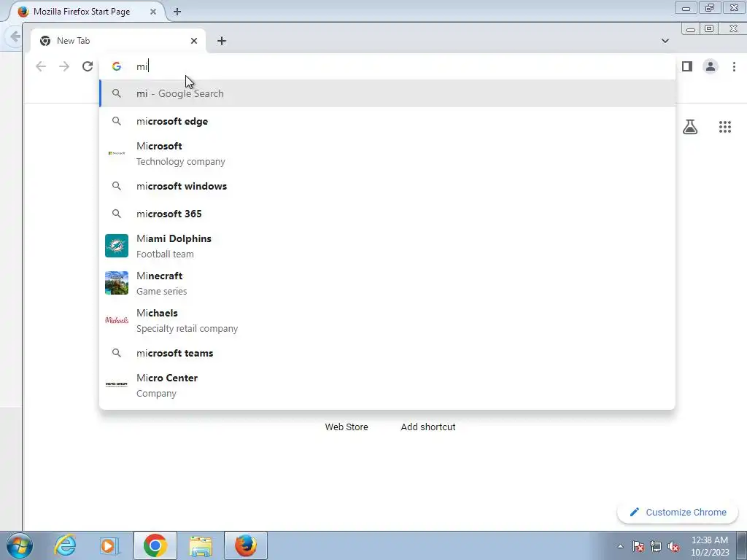Open Chrome's three-dot menu

click(734, 66)
